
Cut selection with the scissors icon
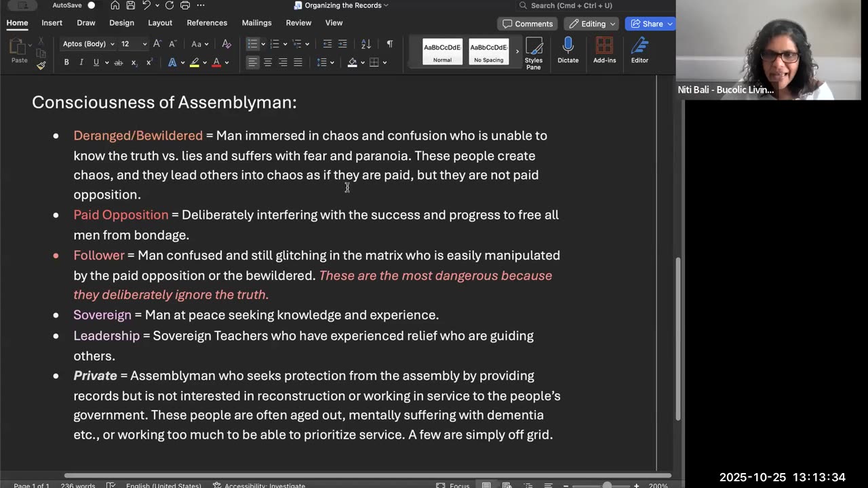click(41, 41)
